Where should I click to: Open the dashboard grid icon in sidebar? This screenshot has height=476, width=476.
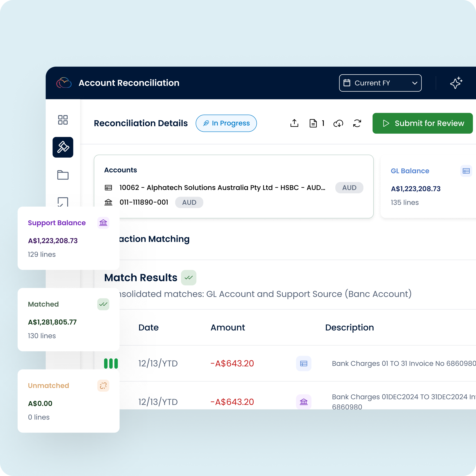click(63, 120)
